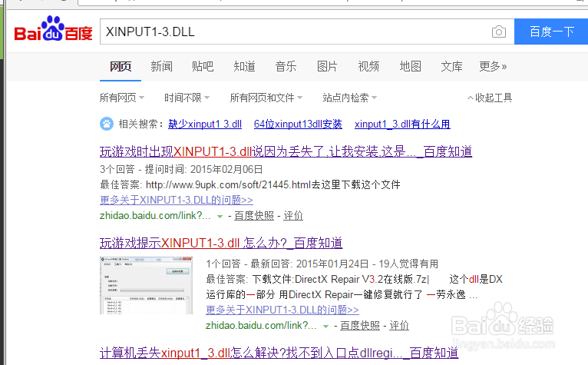Go to the 知道 tab
The width and height of the screenshot is (588, 365).
[x=245, y=66]
